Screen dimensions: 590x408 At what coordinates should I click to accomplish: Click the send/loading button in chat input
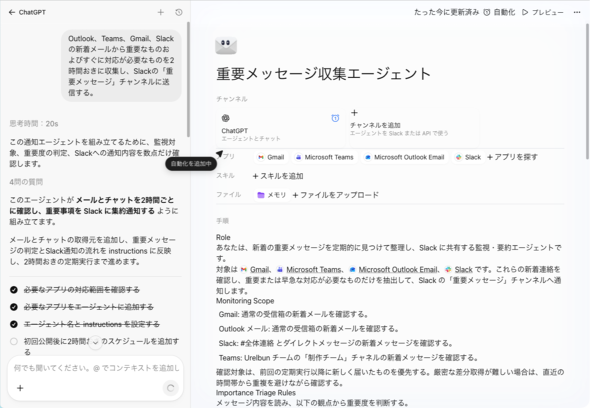(170, 388)
